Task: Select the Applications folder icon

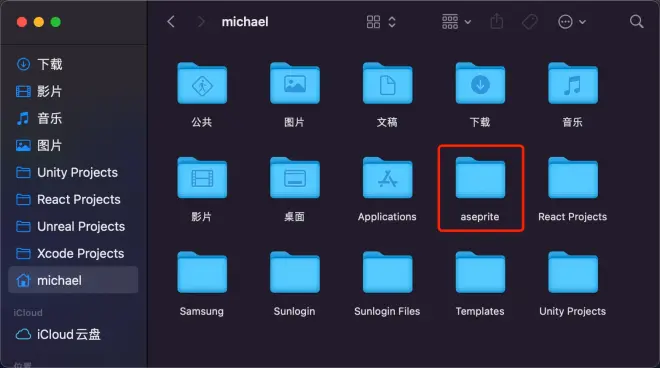Action: pyautogui.click(x=387, y=177)
